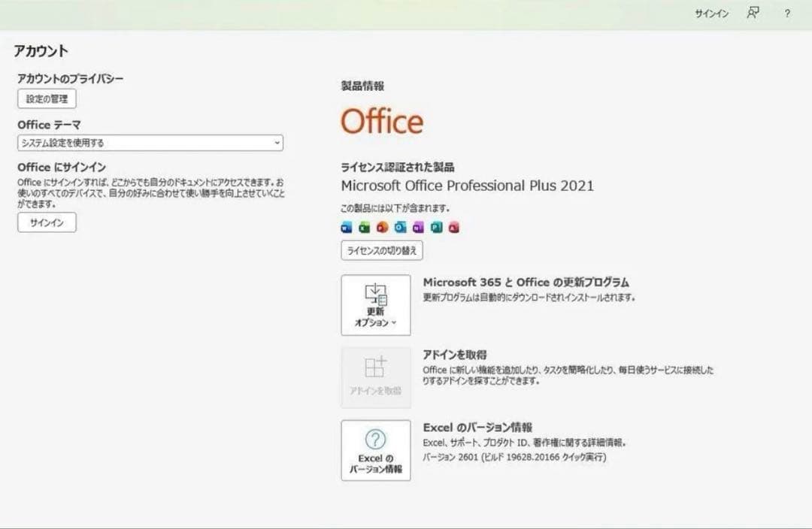Open Excel のバージョン情報 via the question mark icon

coord(375,440)
